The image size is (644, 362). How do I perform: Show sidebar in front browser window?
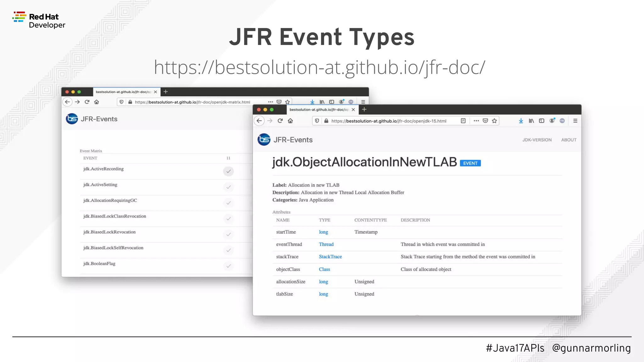click(541, 121)
